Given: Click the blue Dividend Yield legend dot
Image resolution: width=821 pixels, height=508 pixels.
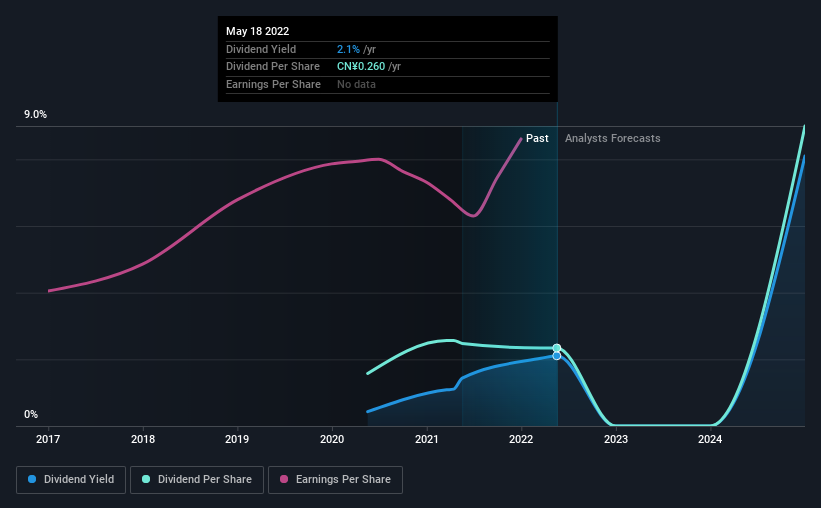Looking at the screenshot, I should click(32, 479).
